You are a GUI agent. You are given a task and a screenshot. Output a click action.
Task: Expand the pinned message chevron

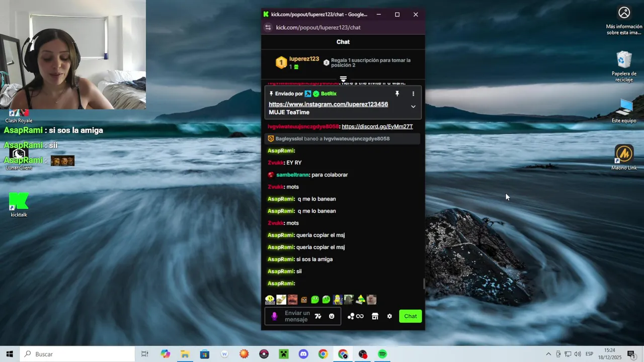[x=413, y=107]
